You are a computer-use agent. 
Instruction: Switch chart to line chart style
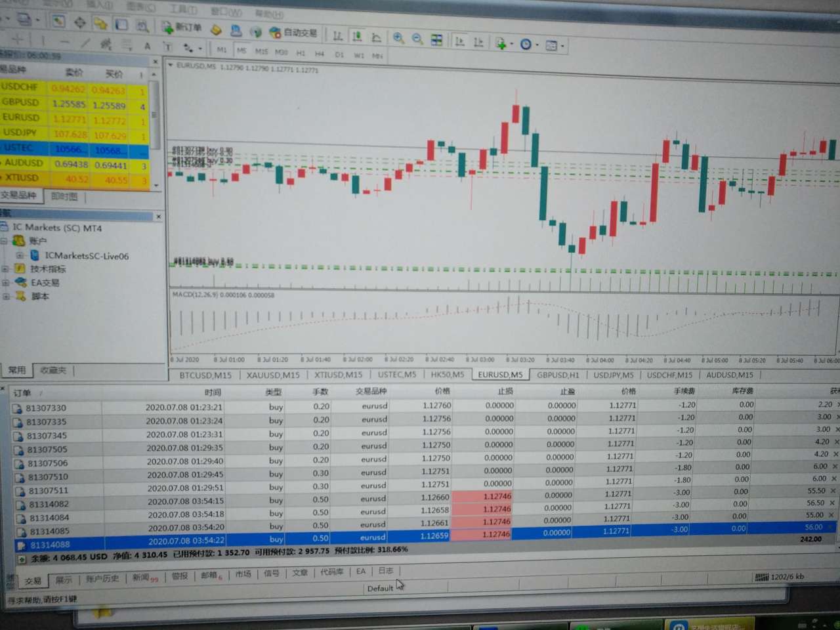coord(376,37)
